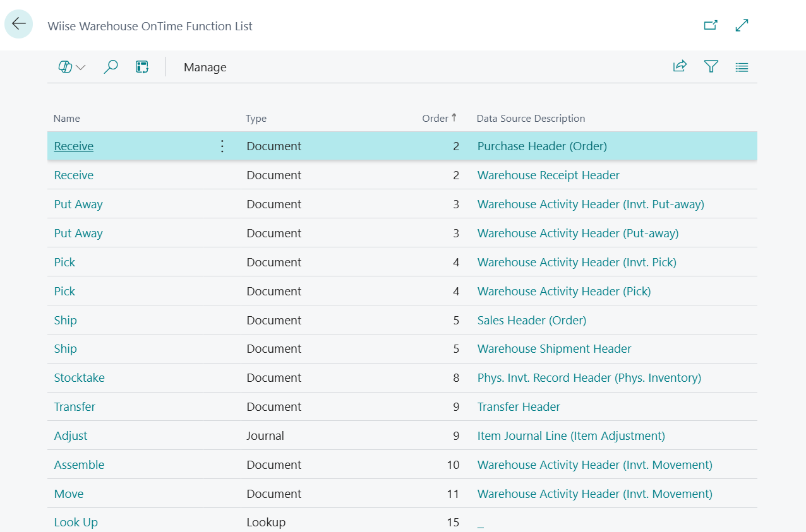Open the Manage menu
The image size is (806, 532).
point(205,67)
